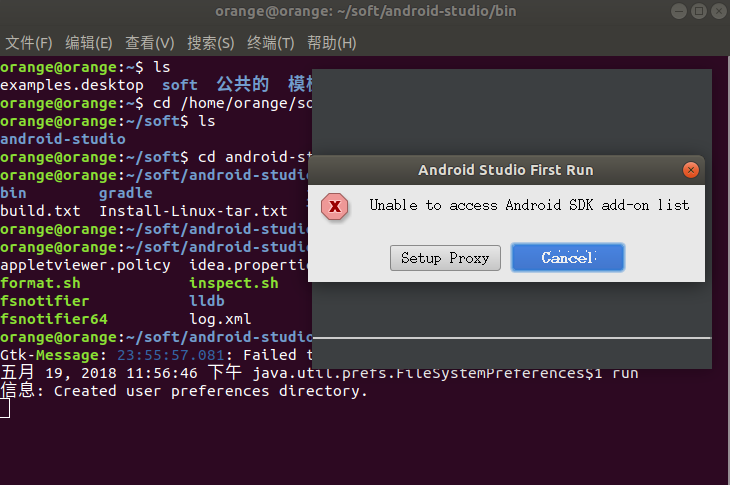
Task: Click 'fsnotifier64' in terminal listing
Action: click(x=54, y=319)
